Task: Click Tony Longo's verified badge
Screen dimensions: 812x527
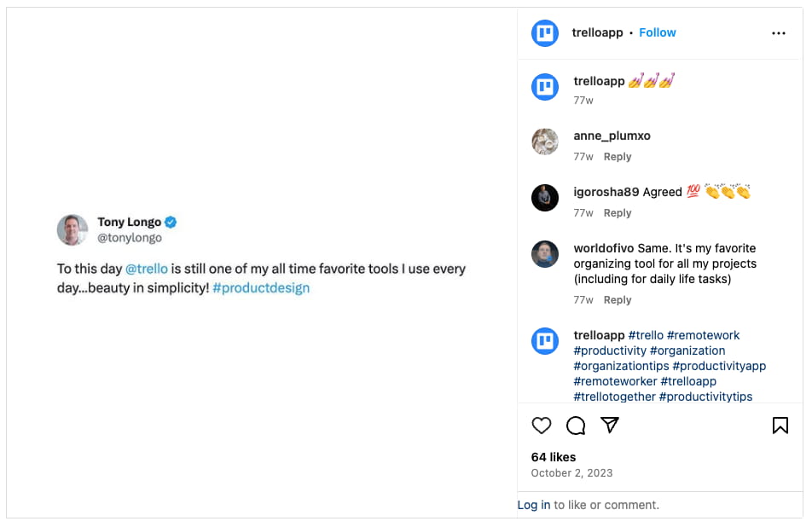Action: point(170,222)
